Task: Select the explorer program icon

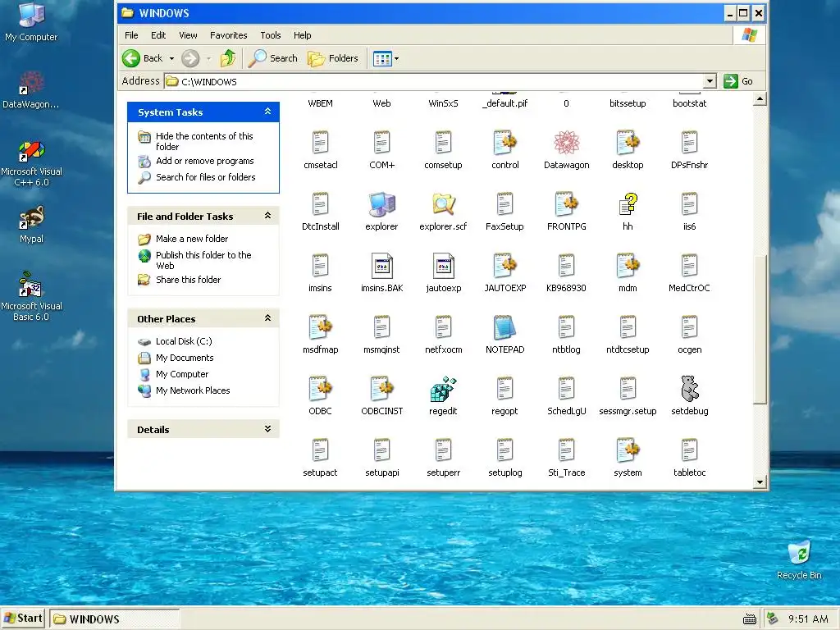Action: tap(381, 204)
